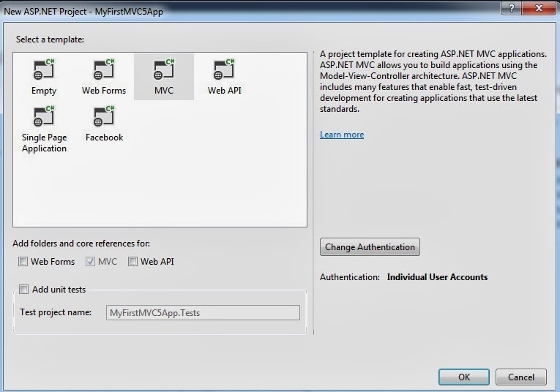The image size is (560, 392).
Task: Dismiss the dialog with Cancel
Action: pos(521,377)
